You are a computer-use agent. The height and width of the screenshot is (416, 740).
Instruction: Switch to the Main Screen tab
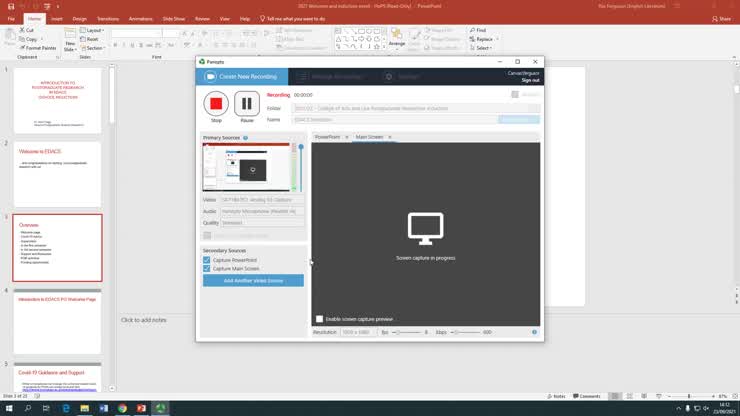369,137
